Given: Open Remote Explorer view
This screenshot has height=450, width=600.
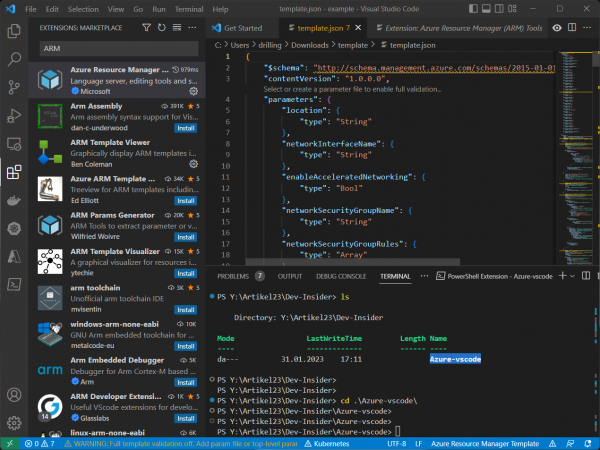Looking at the screenshot, I should [x=14, y=144].
